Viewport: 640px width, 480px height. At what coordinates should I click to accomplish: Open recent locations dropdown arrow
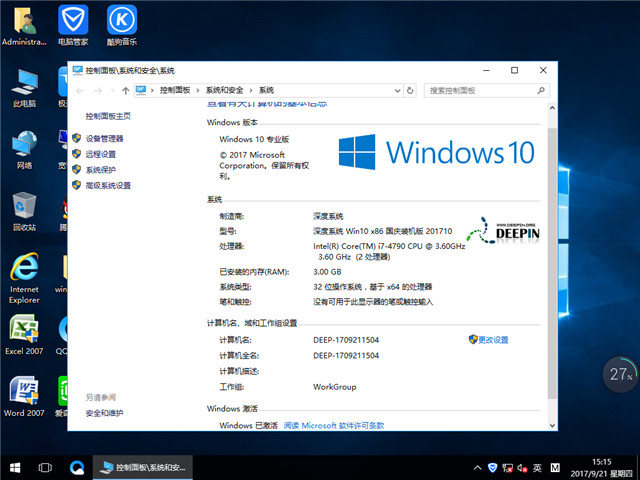tap(113, 91)
